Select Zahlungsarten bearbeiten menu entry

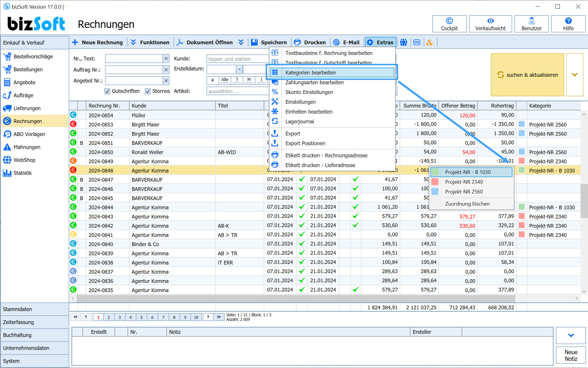[332, 82]
